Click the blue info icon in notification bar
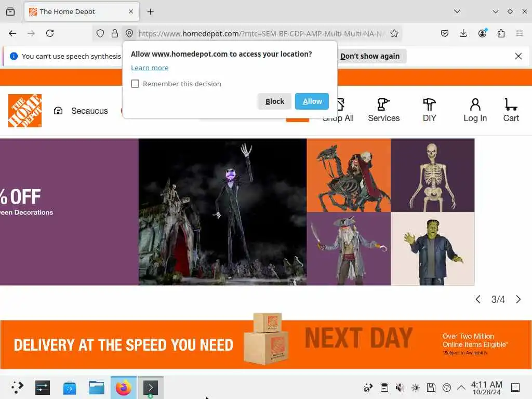The width and height of the screenshot is (532, 399). 14,56
